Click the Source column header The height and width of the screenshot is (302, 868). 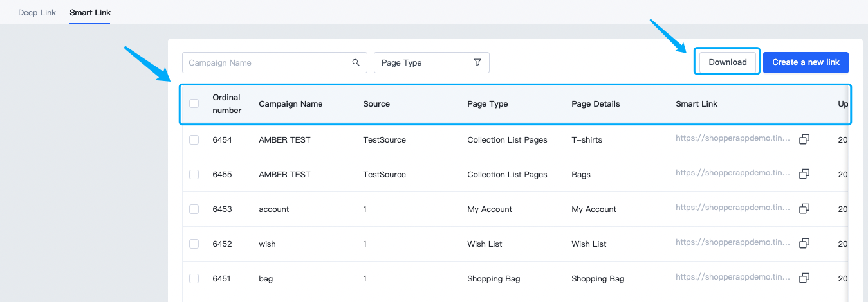[x=376, y=103]
